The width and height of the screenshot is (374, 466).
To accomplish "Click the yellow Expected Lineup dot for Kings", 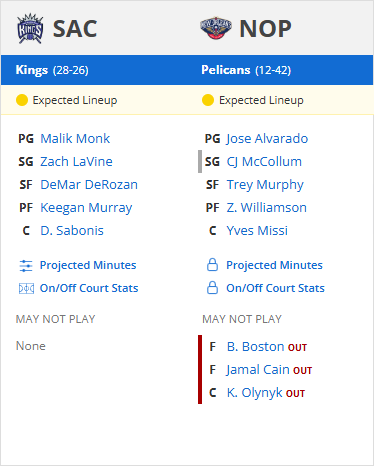I will coord(22,100).
